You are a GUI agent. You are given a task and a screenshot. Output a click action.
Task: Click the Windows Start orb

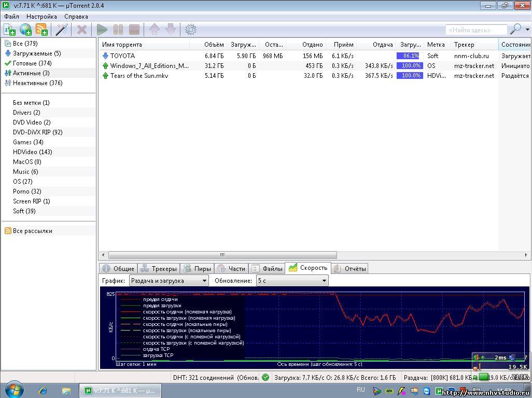pyautogui.click(x=14, y=390)
